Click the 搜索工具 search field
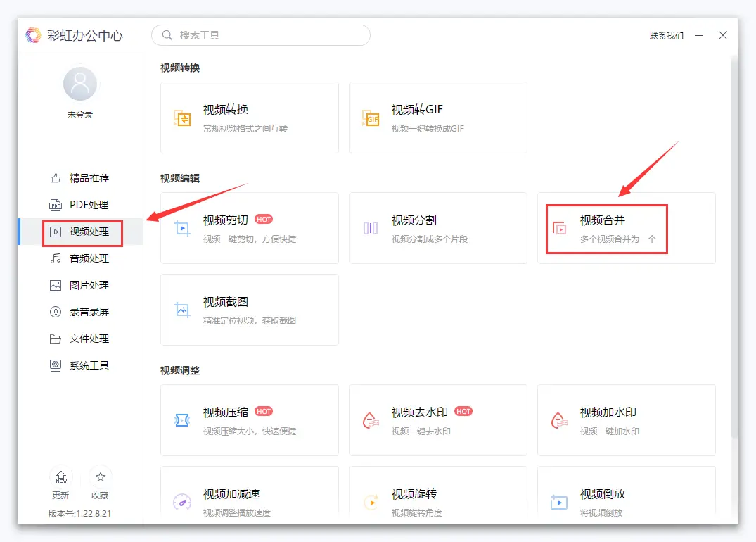This screenshot has height=542, width=756. tap(260, 34)
